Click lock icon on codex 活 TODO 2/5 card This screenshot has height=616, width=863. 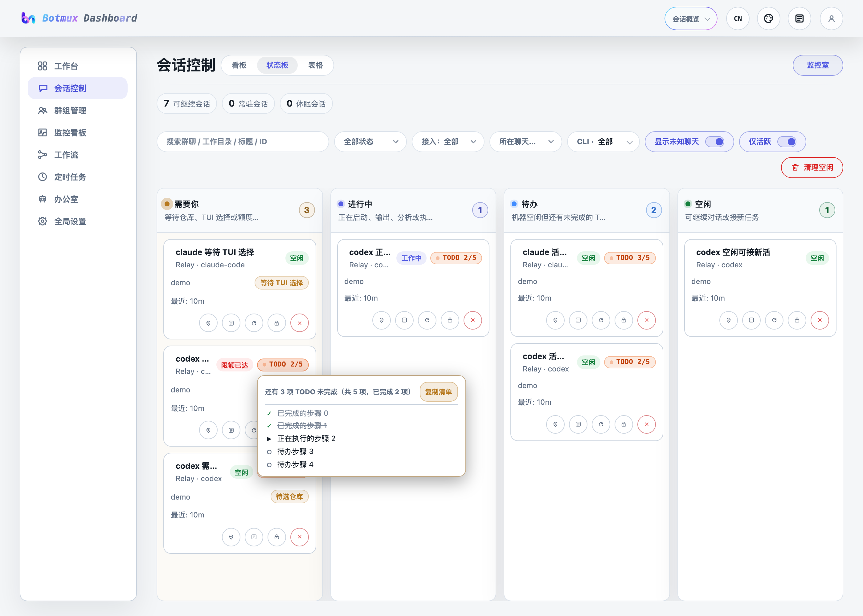(624, 424)
